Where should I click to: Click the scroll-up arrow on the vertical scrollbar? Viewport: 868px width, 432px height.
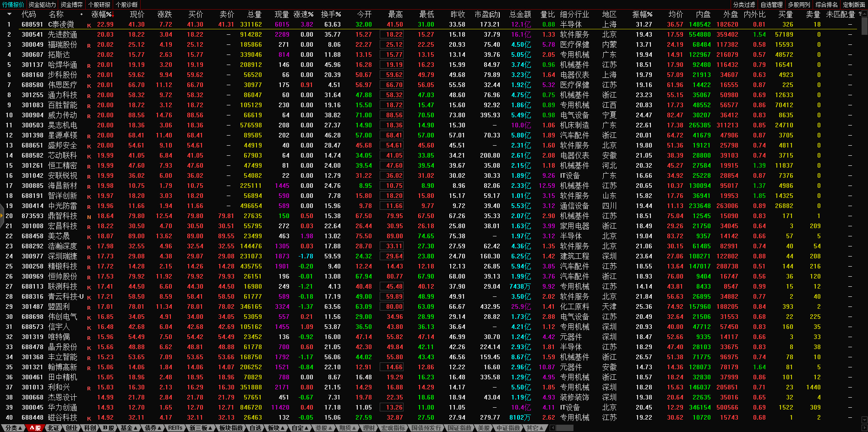click(x=864, y=13)
